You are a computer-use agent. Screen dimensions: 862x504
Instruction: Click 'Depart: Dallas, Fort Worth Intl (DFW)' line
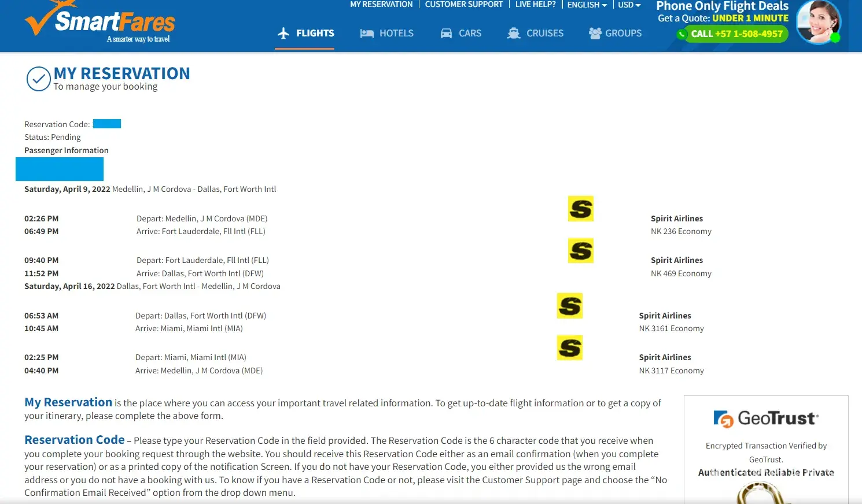[201, 316]
